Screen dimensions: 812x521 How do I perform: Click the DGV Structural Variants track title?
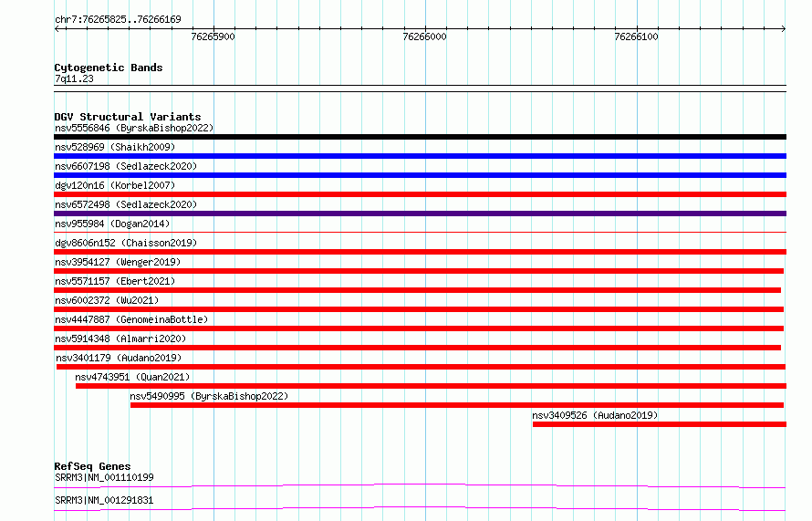(x=128, y=117)
